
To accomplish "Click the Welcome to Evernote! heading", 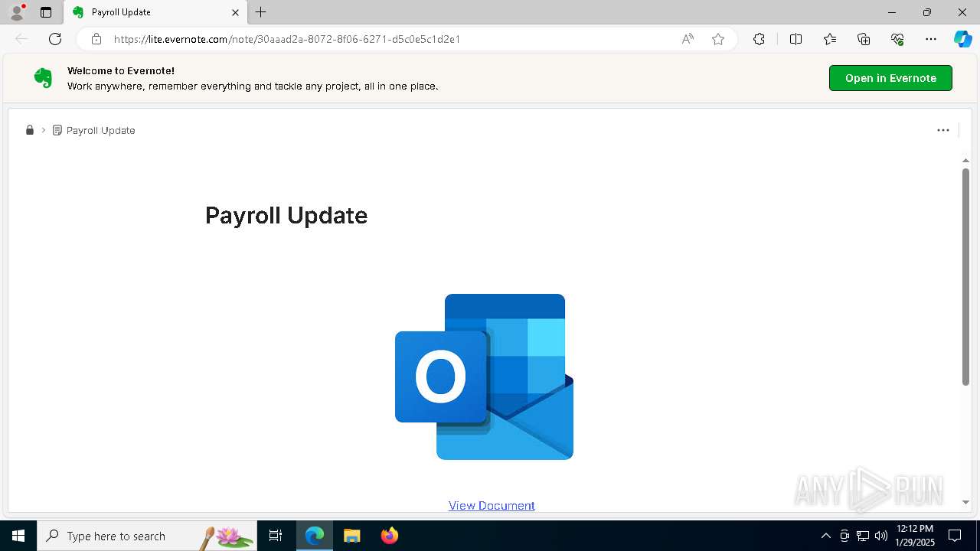I will tap(121, 70).
